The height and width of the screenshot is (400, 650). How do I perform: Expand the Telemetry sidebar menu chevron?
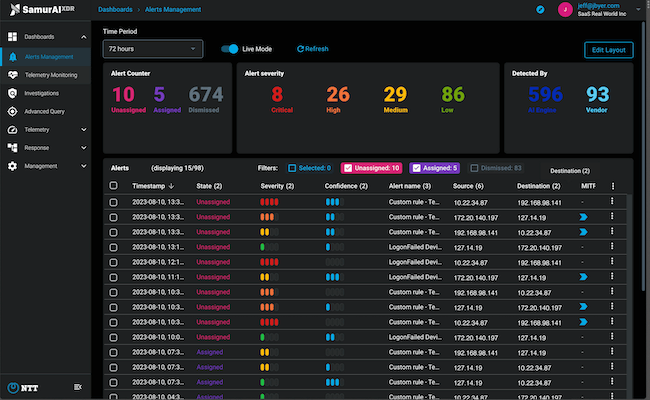(x=84, y=129)
